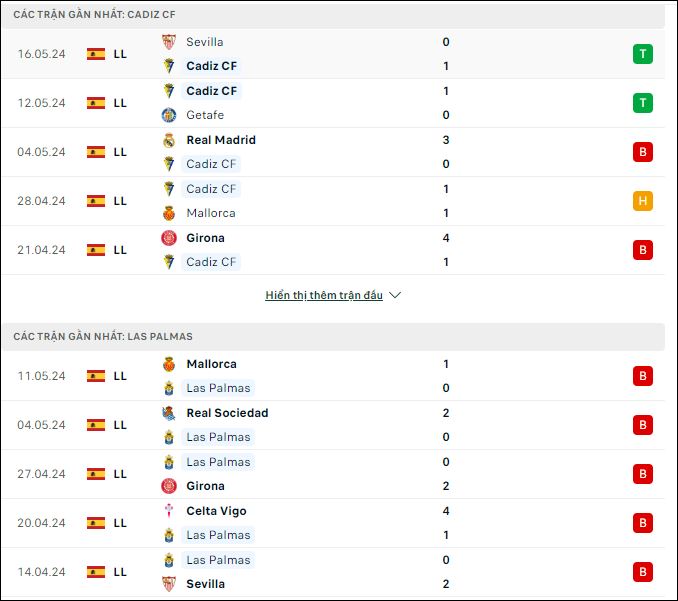The height and width of the screenshot is (601, 678).
Task: Click the Real Madrid crest icon
Action: 169,140
